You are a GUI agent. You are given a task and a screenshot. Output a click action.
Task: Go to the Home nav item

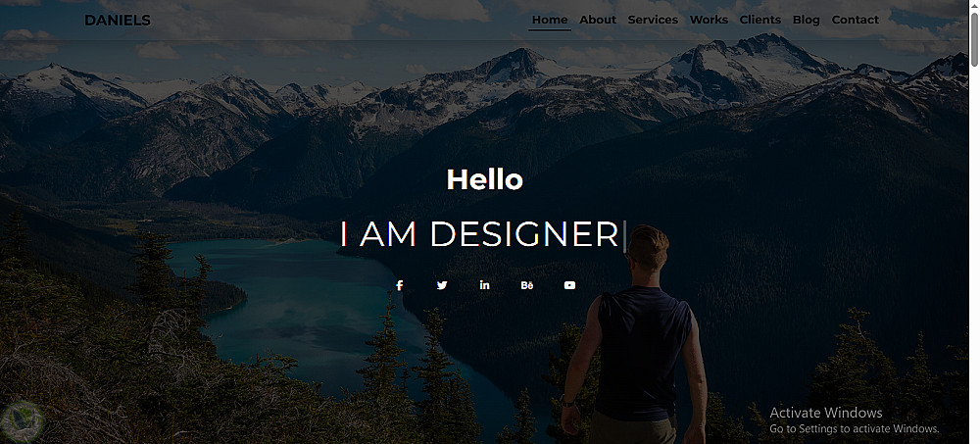click(x=550, y=20)
